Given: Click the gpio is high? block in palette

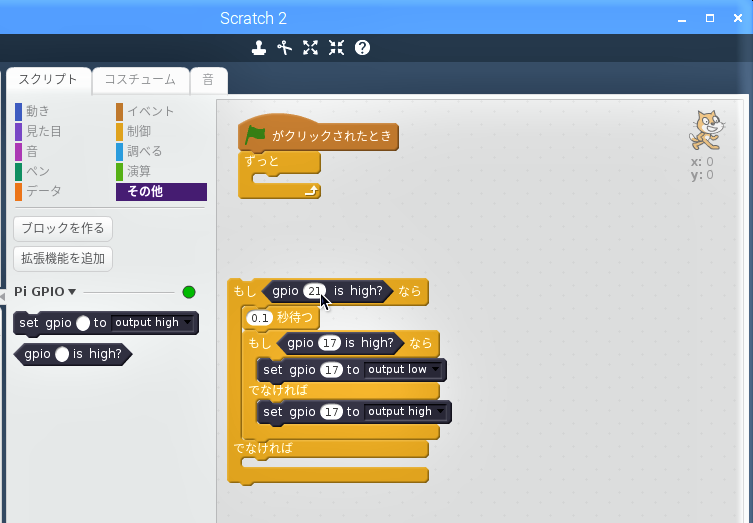Looking at the screenshot, I should click(73, 354).
